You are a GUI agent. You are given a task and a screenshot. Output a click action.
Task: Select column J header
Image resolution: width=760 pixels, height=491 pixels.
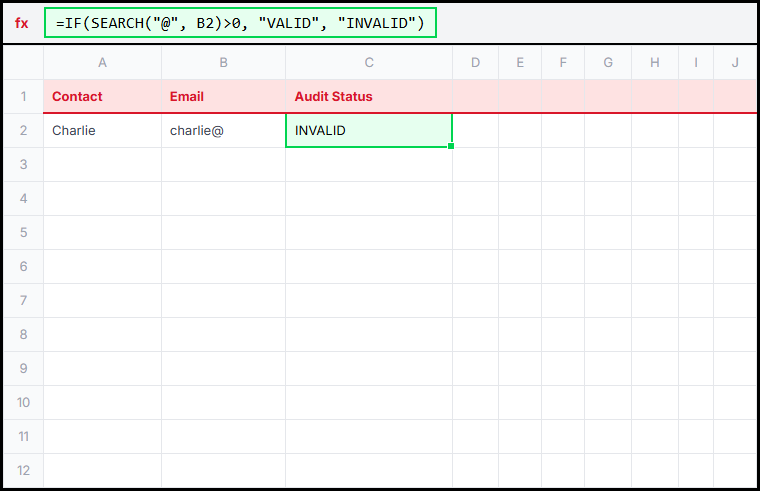tap(735, 63)
